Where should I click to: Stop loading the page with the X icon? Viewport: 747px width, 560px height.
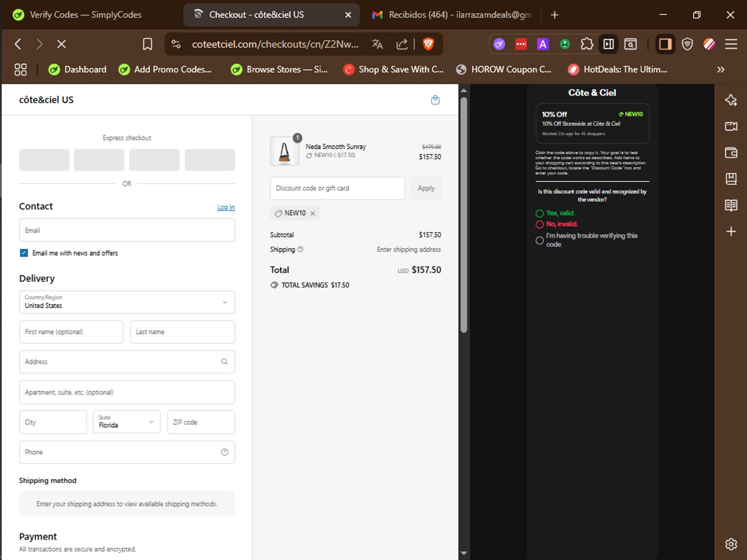[x=61, y=44]
